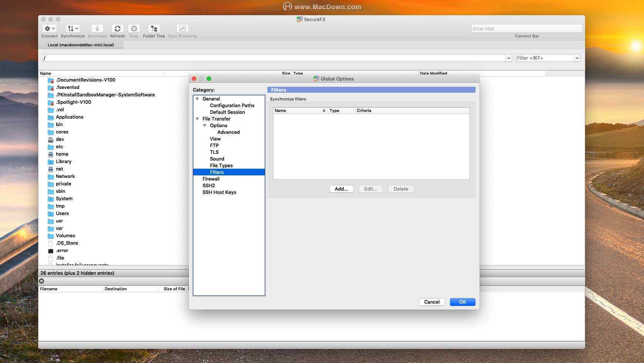644x363 pixels.
Task: Click the Sync Browsing icon
Action: coord(182,29)
